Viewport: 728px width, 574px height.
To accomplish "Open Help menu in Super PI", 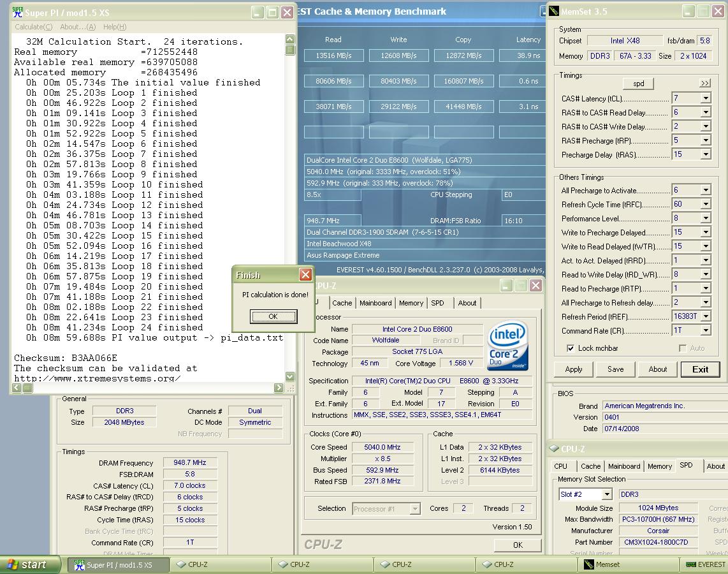I will pyautogui.click(x=115, y=27).
